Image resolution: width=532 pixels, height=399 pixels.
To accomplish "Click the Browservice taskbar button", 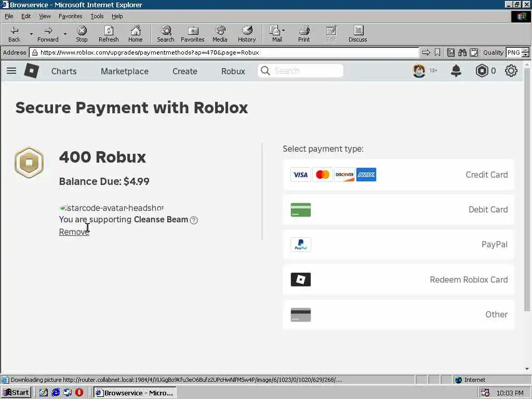I will [135, 393].
